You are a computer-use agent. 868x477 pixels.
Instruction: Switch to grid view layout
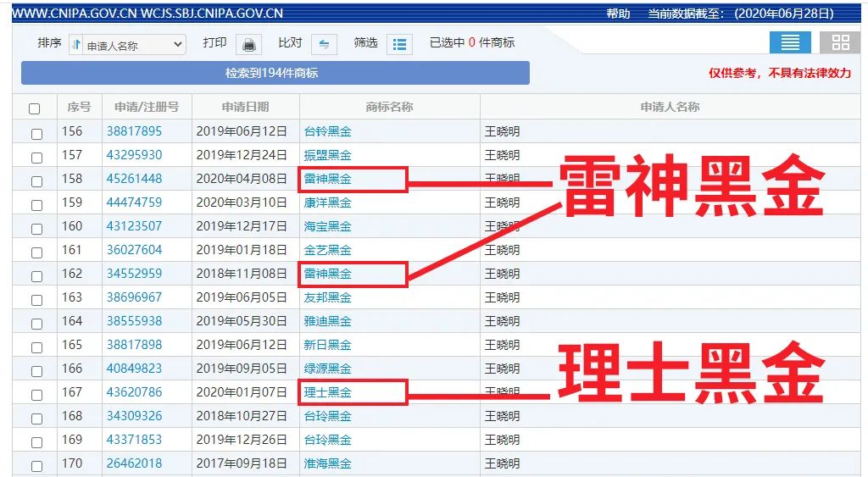click(840, 42)
